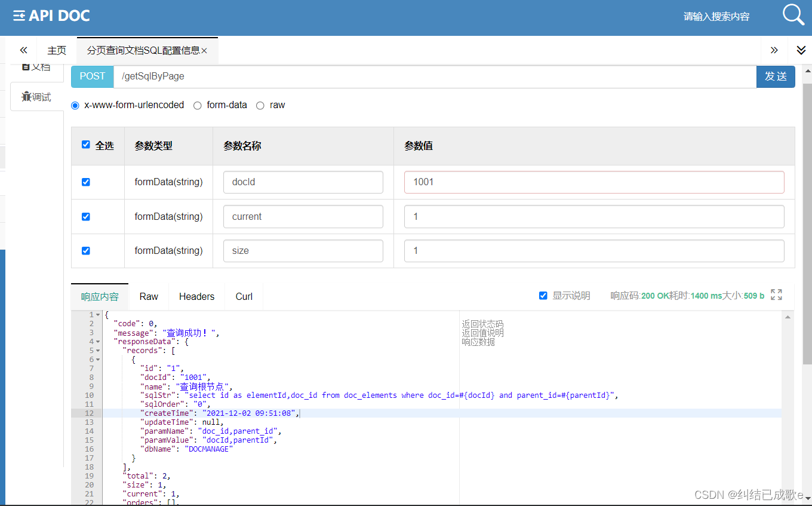812x506 pixels.
Task: Select the raw radio option
Action: (260, 105)
